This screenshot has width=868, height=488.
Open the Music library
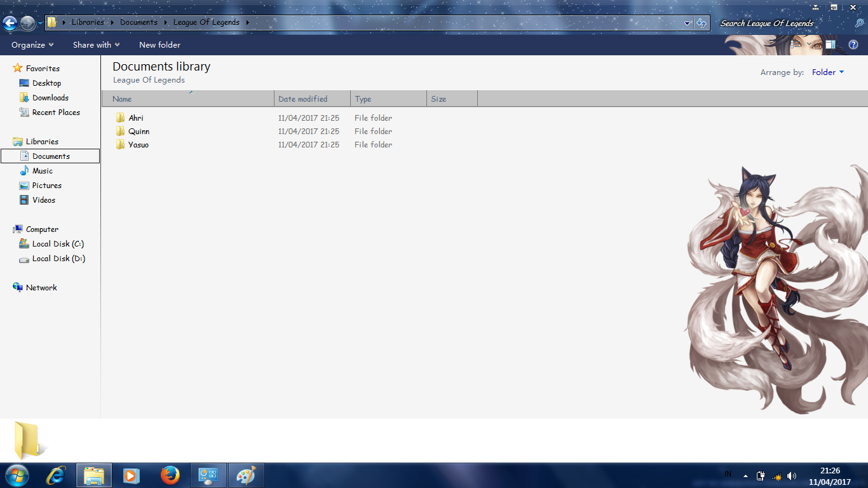pos(43,171)
